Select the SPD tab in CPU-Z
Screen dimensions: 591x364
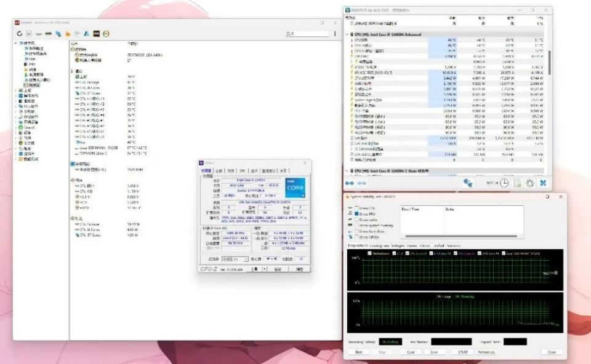click(x=243, y=171)
